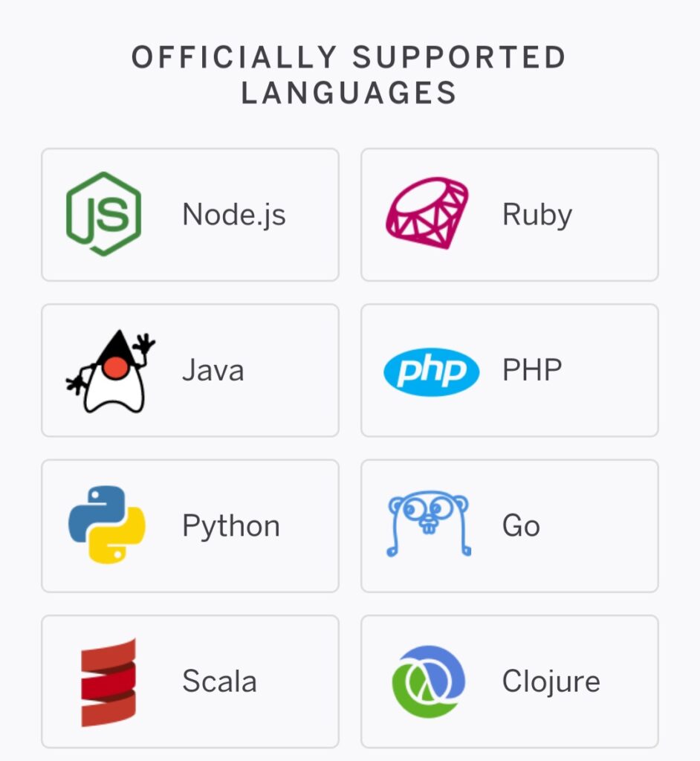Open the Node.js language card
This screenshot has width=700, height=761.
[190, 214]
